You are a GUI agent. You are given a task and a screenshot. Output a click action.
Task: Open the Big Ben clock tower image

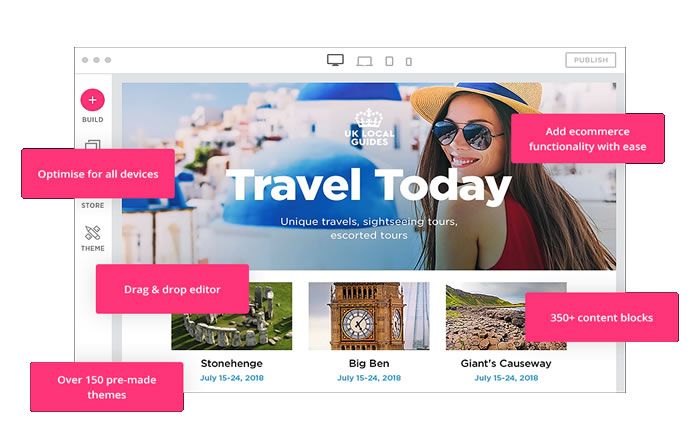[369, 316]
